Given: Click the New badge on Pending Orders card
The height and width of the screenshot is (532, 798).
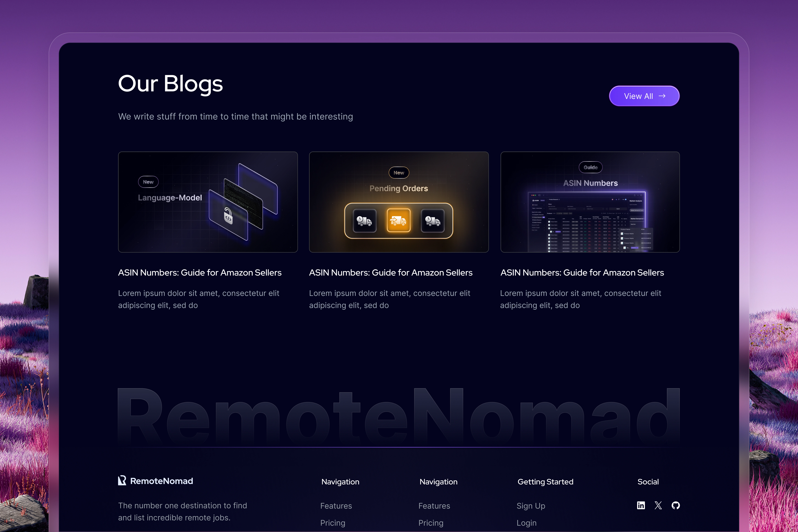Looking at the screenshot, I should click(399, 173).
